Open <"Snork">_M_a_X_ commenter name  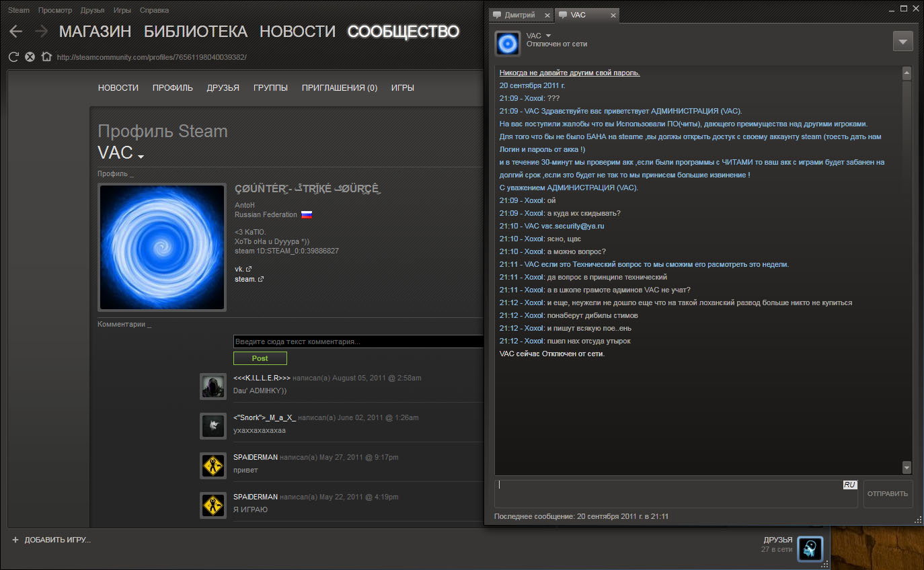tap(264, 417)
